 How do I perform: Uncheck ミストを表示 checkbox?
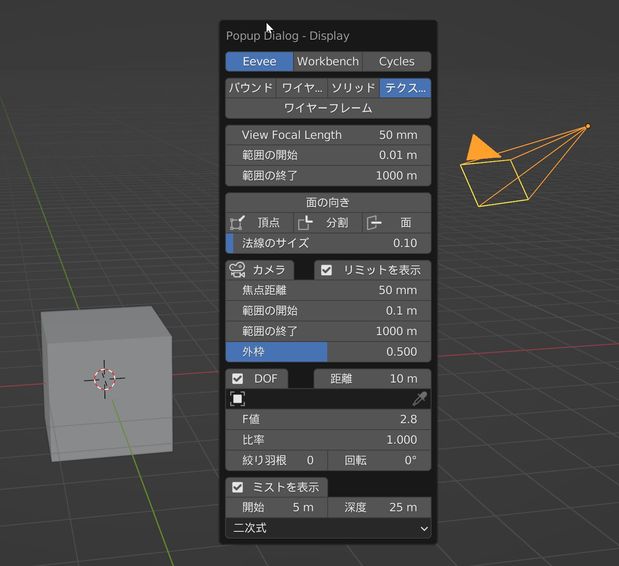pyautogui.click(x=237, y=487)
